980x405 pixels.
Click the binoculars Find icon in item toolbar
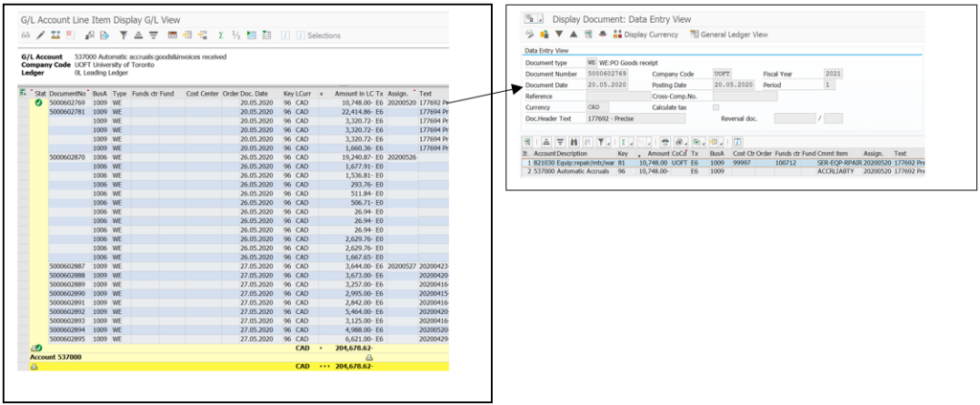pyautogui.click(x=574, y=143)
